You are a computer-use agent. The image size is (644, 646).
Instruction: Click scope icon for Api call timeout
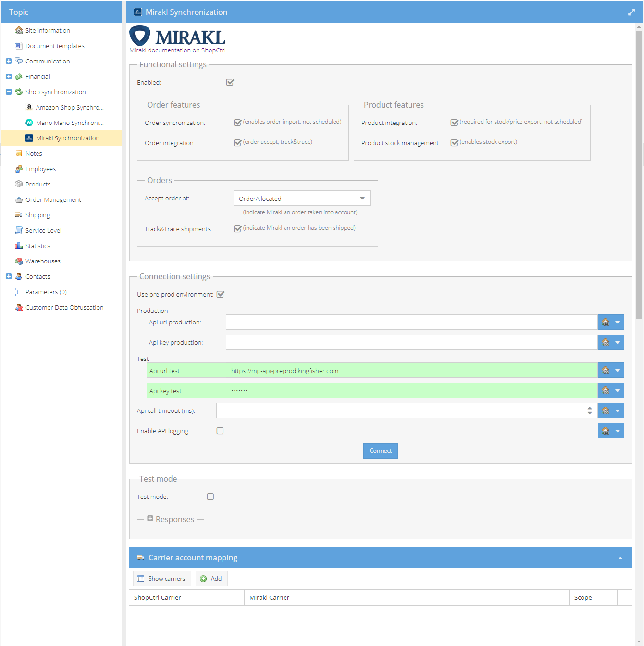click(x=605, y=410)
